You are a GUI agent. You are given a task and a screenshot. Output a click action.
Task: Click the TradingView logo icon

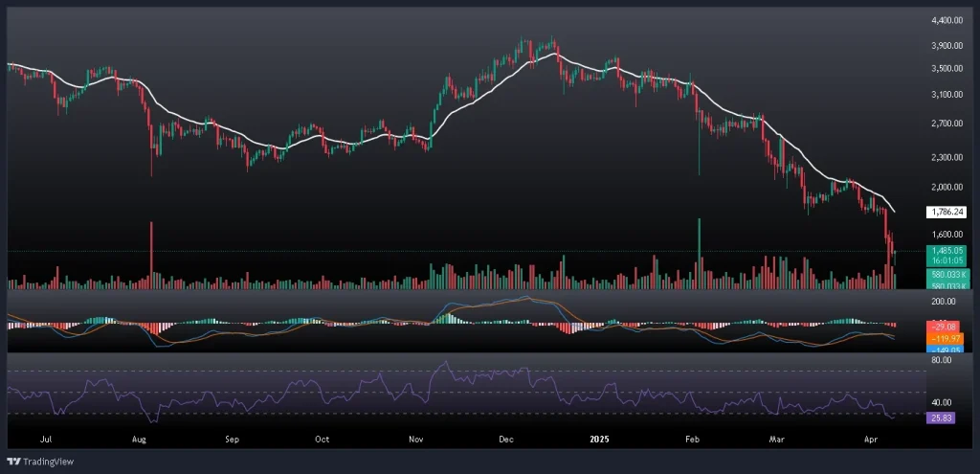point(12,461)
